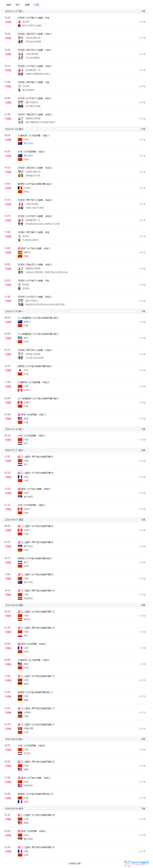Click the Puerto Rico flag next to 波多黎各
The width and height of the screenshot is (153, 868).
[20, 785]
